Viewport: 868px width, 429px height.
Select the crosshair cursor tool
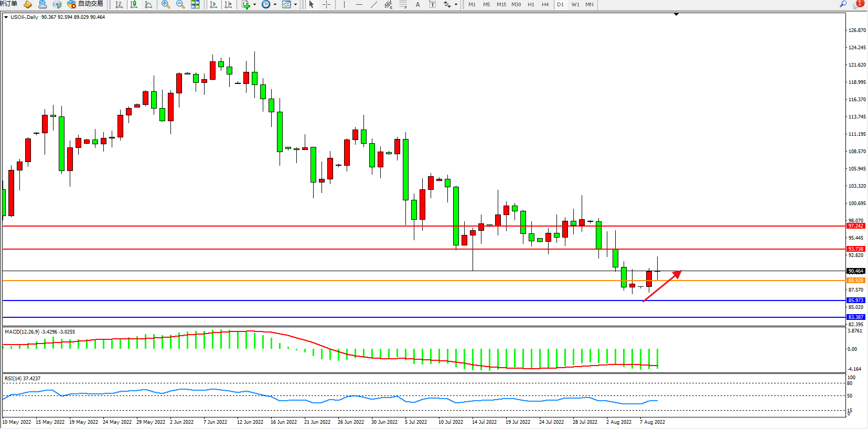coord(326,4)
